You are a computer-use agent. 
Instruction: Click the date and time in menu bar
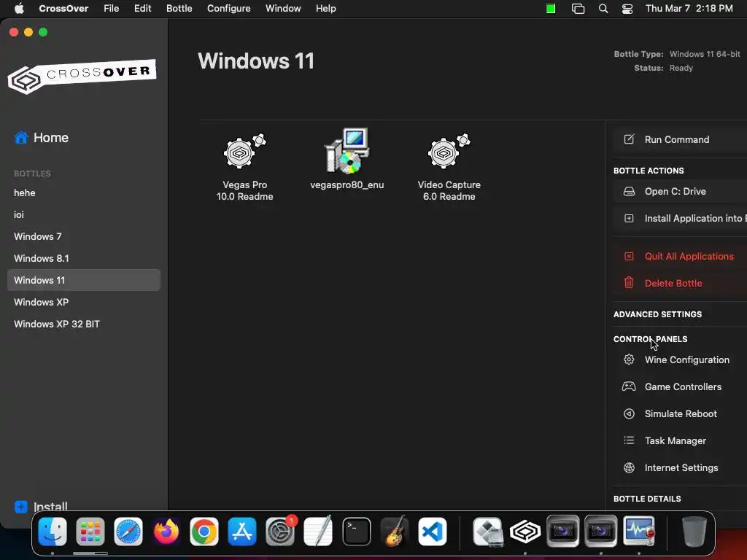coord(689,9)
